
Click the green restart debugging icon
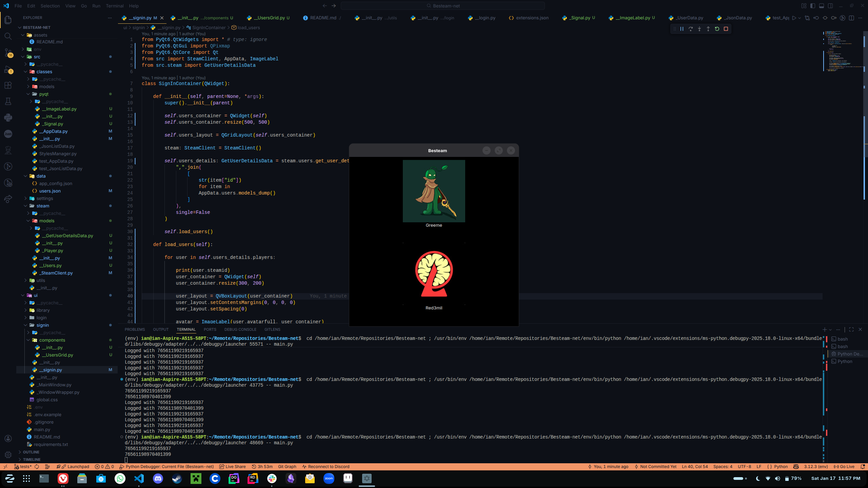(x=717, y=29)
